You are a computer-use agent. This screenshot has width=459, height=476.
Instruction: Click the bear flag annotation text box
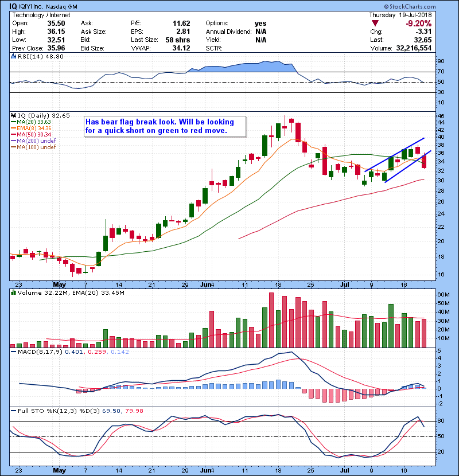coord(165,126)
